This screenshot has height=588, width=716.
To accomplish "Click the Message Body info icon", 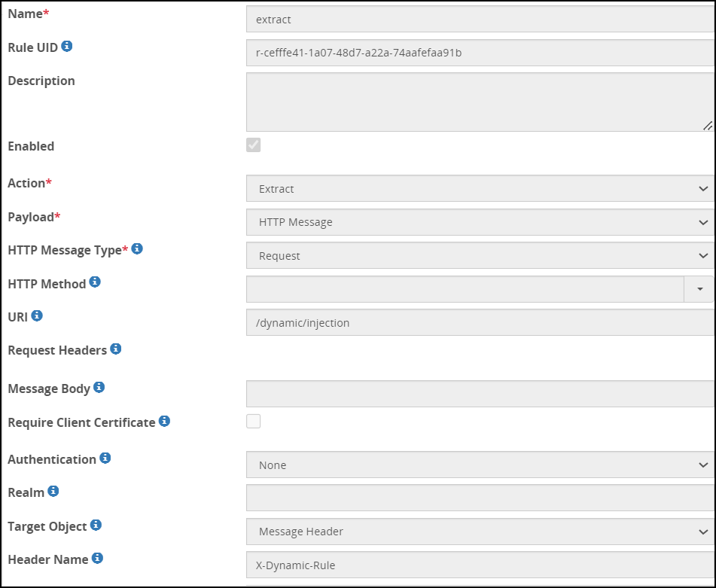I will (x=99, y=388).
